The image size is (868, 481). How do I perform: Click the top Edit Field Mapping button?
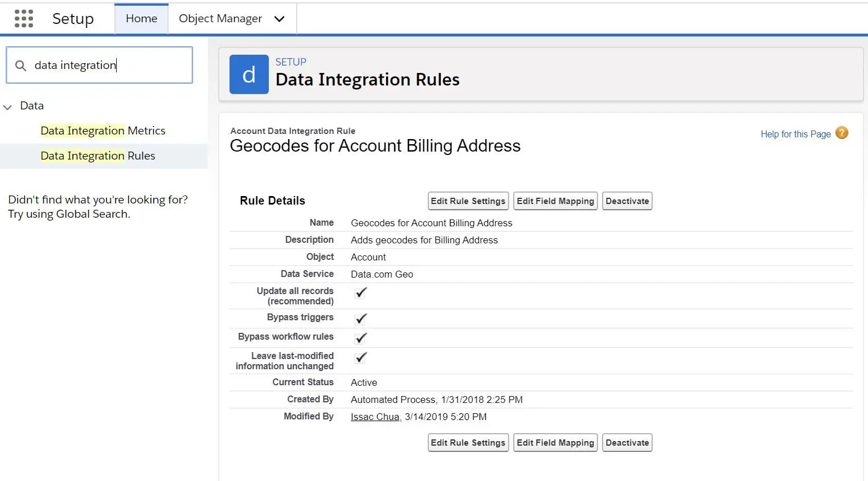(x=555, y=201)
